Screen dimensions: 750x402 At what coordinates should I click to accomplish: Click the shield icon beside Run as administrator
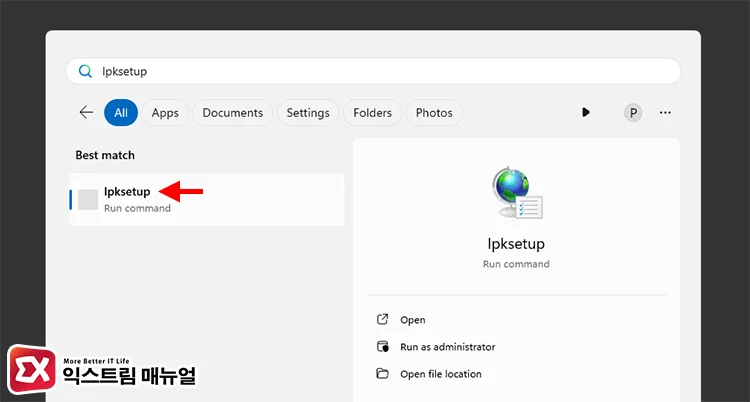tap(382, 347)
